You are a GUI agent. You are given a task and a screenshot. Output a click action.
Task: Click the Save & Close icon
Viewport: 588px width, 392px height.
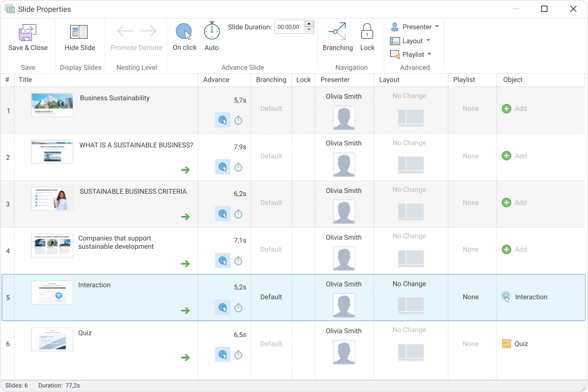click(28, 33)
